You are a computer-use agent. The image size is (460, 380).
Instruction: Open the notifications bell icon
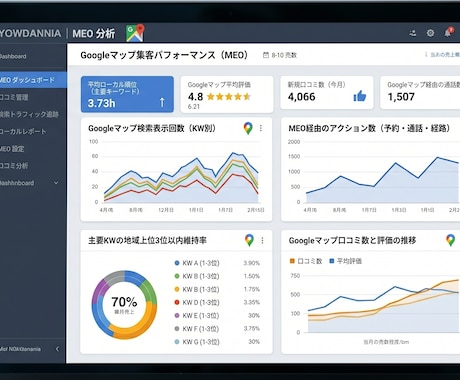coord(448,32)
